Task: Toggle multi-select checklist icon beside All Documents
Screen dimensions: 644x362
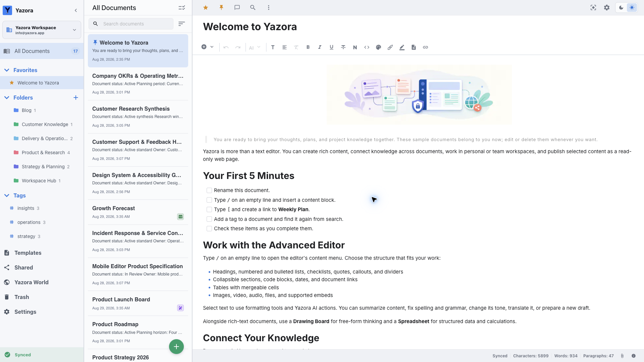Action: pyautogui.click(x=181, y=8)
